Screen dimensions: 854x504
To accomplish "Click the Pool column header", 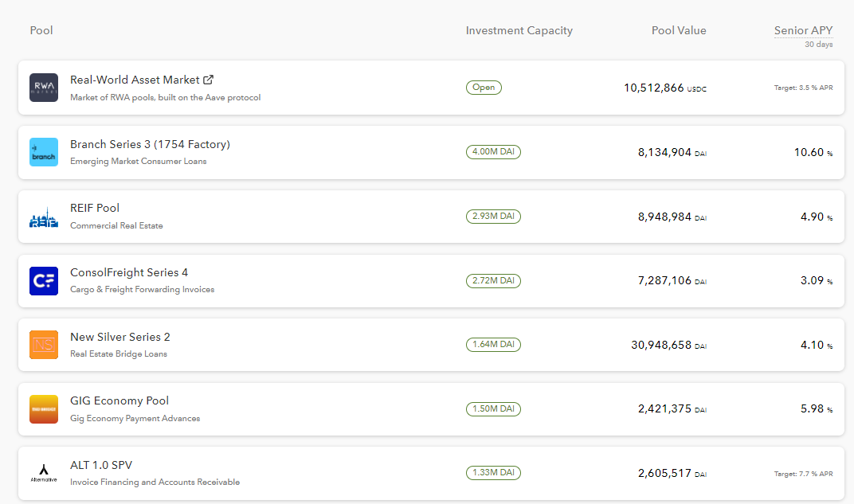I will tap(41, 30).
